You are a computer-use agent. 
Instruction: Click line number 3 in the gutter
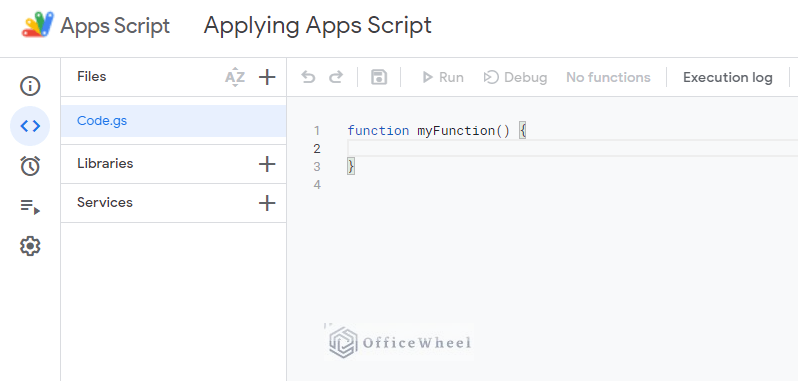pyautogui.click(x=317, y=167)
